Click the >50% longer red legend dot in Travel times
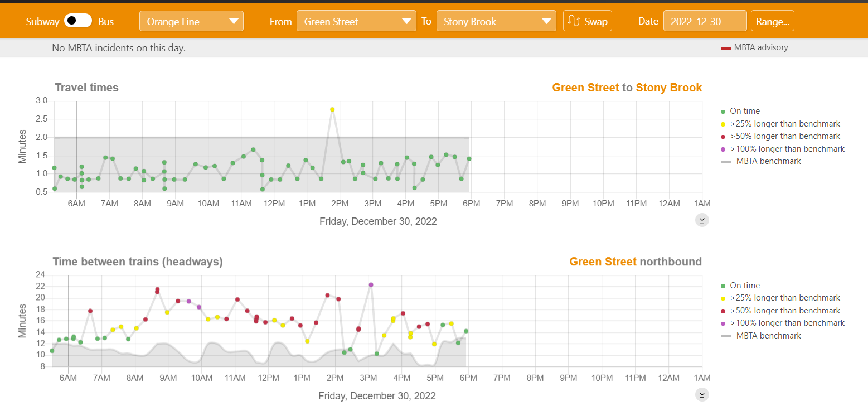 point(723,137)
